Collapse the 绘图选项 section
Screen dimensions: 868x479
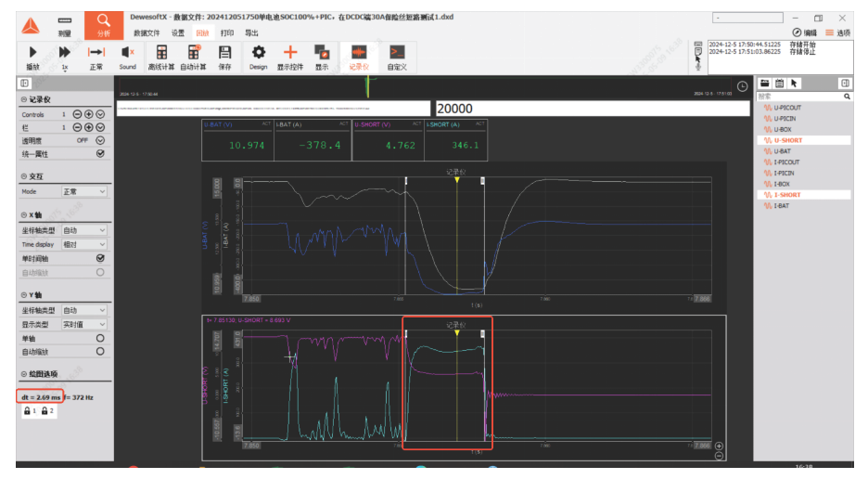tap(24, 374)
